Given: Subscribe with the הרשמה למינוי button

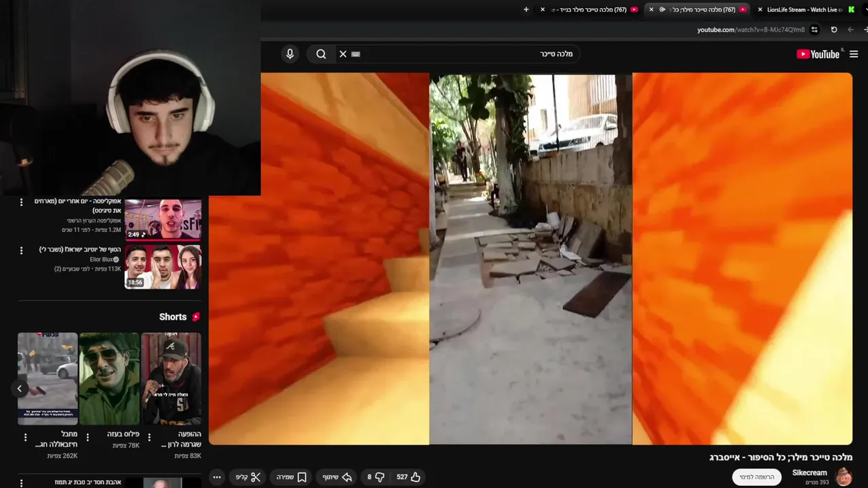Looking at the screenshot, I should tap(757, 477).
